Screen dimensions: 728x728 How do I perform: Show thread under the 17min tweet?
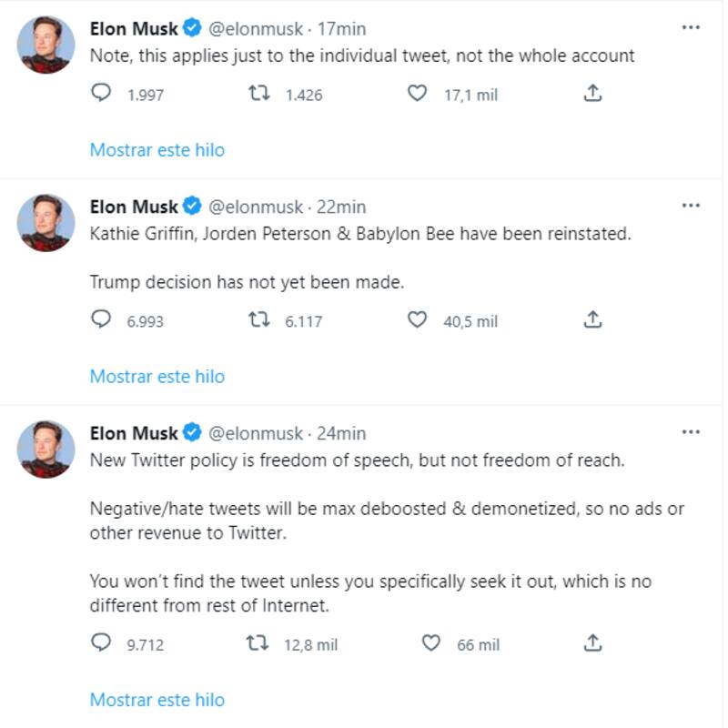click(157, 150)
